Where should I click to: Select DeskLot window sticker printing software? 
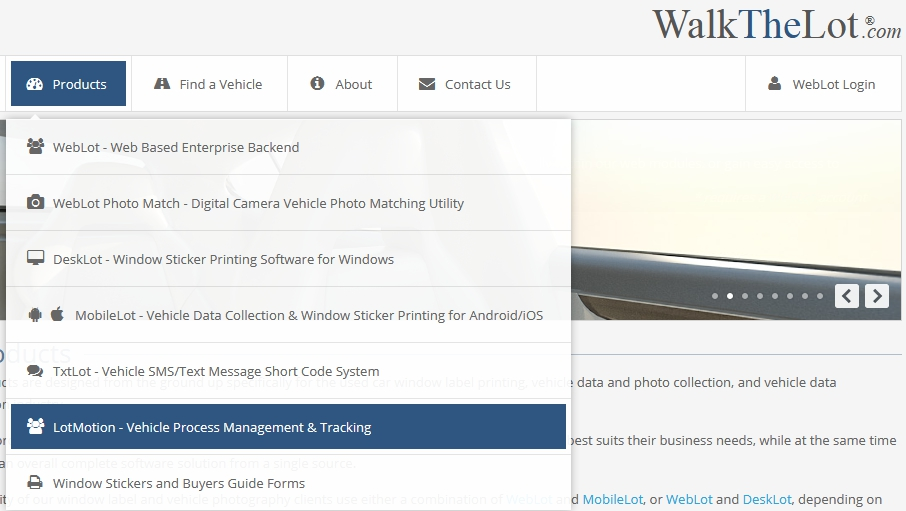[x=288, y=259]
